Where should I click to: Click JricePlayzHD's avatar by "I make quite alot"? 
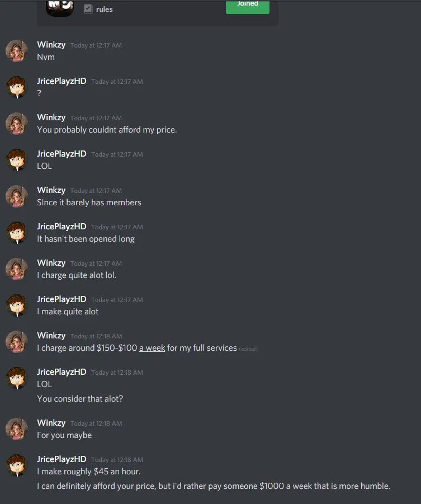[17, 305]
